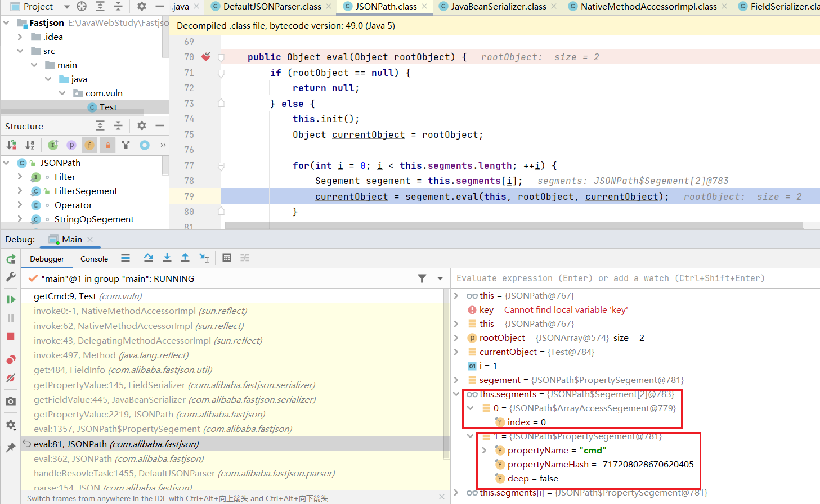Collapse Fastjson project root

coord(6,22)
